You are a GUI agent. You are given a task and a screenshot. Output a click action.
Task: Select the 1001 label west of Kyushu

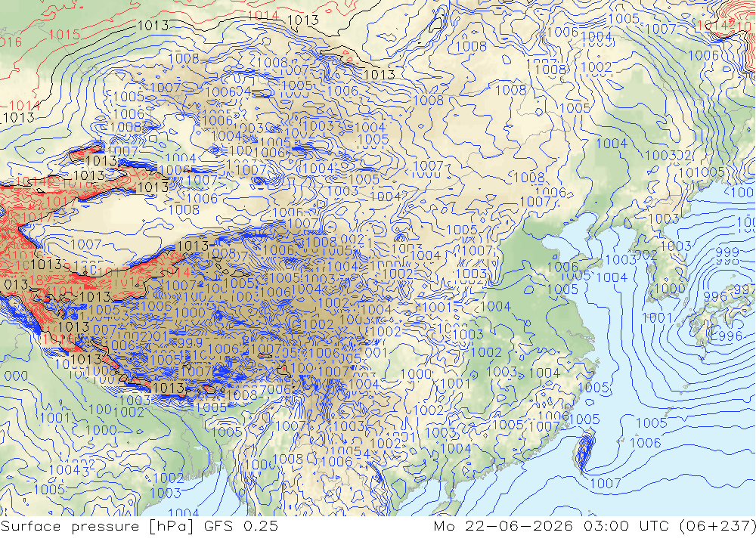(658, 317)
